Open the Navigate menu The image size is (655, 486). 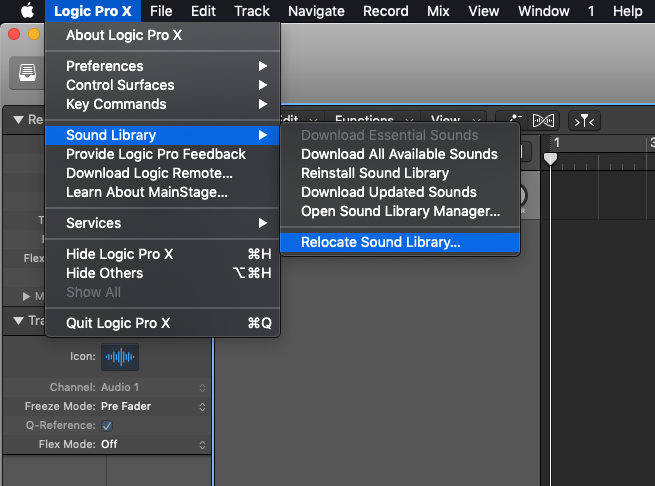(x=316, y=11)
